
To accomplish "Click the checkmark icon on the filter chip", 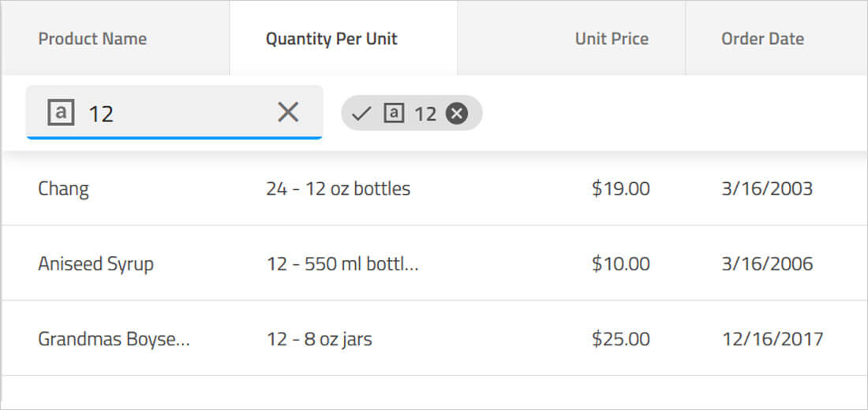I will 361,114.
